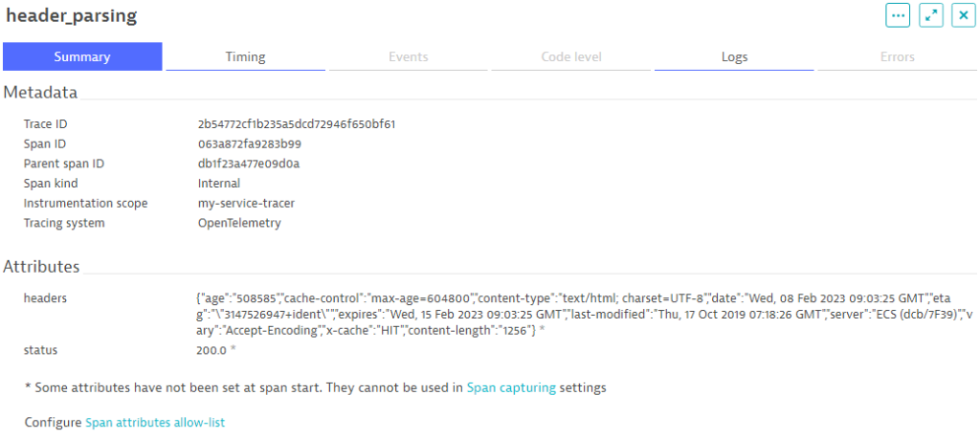Open the more options ellipsis button

(898, 15)
